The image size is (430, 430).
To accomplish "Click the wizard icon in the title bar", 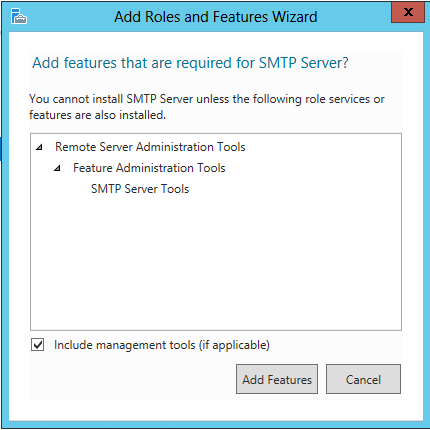I will [19, 16].
